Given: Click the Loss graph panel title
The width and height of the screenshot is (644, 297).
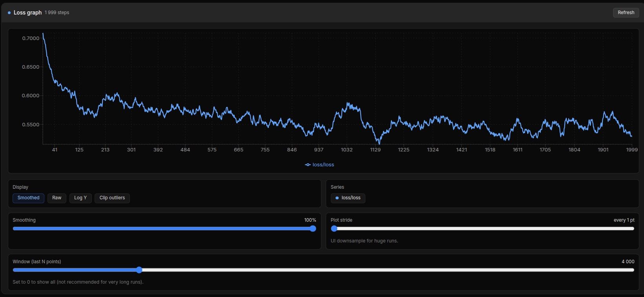Looking at the screenshot, I should [x=27, y=13].
